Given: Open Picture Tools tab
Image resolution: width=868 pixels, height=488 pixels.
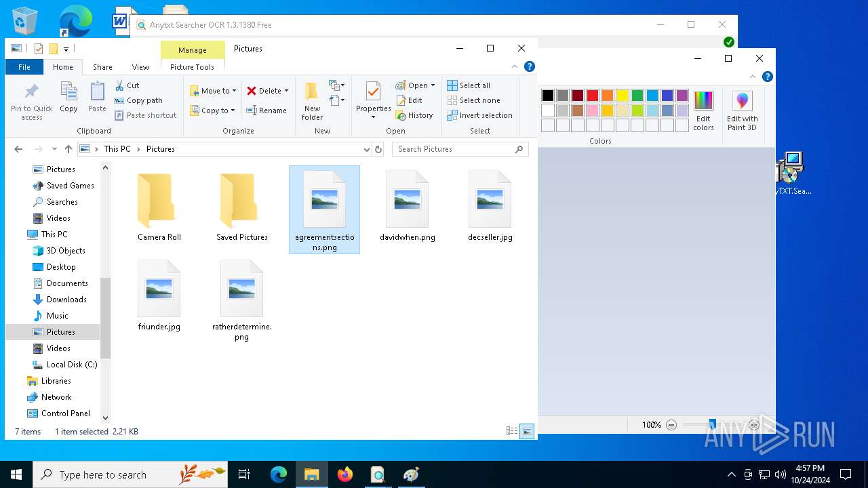Looking at the screenshot, I should click(x=192, y=67).
